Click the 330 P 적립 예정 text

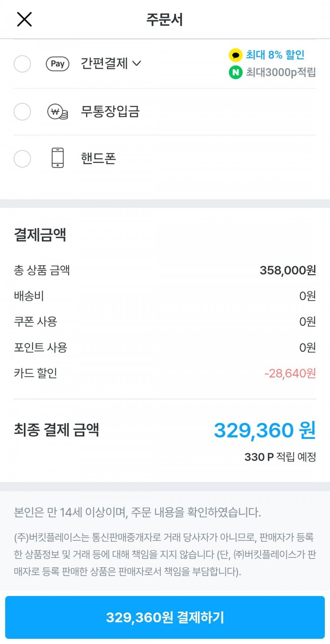tap(280, 457)
